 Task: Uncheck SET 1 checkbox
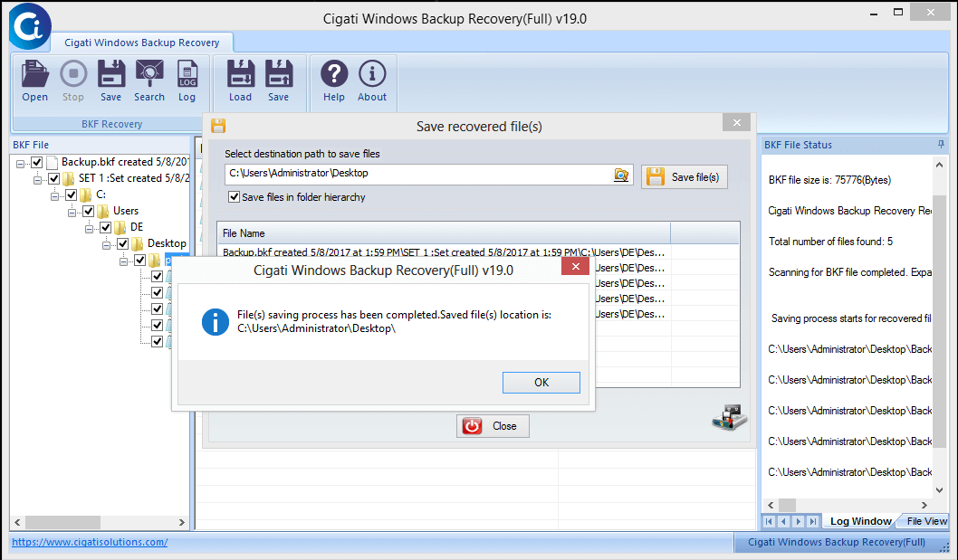(x=53, y=178)
